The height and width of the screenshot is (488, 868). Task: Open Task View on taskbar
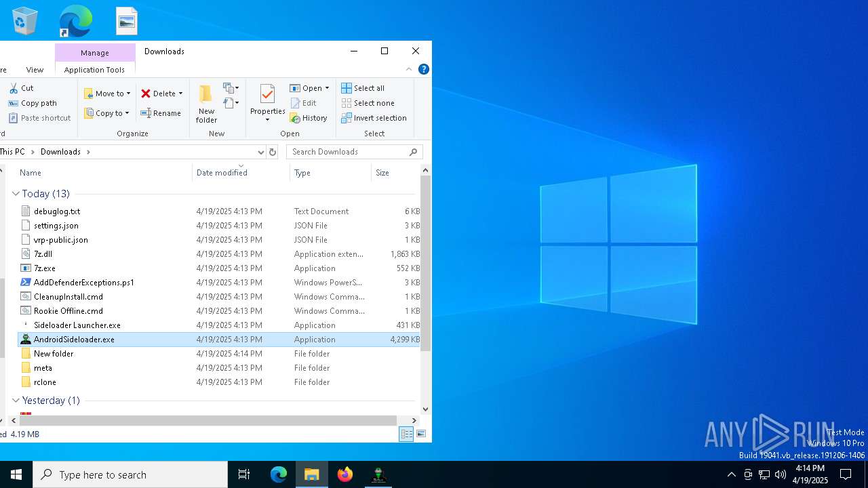(x=244, y=474)
